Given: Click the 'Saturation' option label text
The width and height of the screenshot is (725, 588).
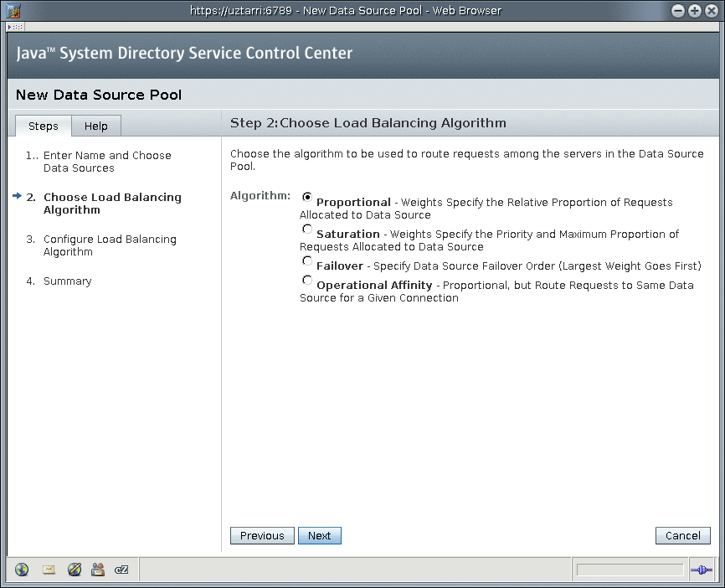Looking at the screenshot, I should (x=348, y=234).
